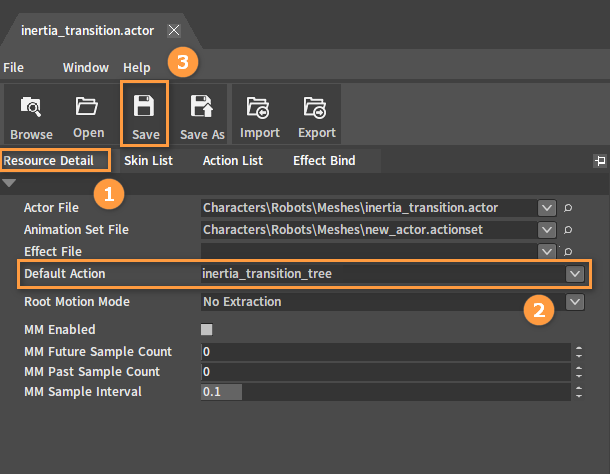
Task: Open the Action List tab
Action: 233,160
